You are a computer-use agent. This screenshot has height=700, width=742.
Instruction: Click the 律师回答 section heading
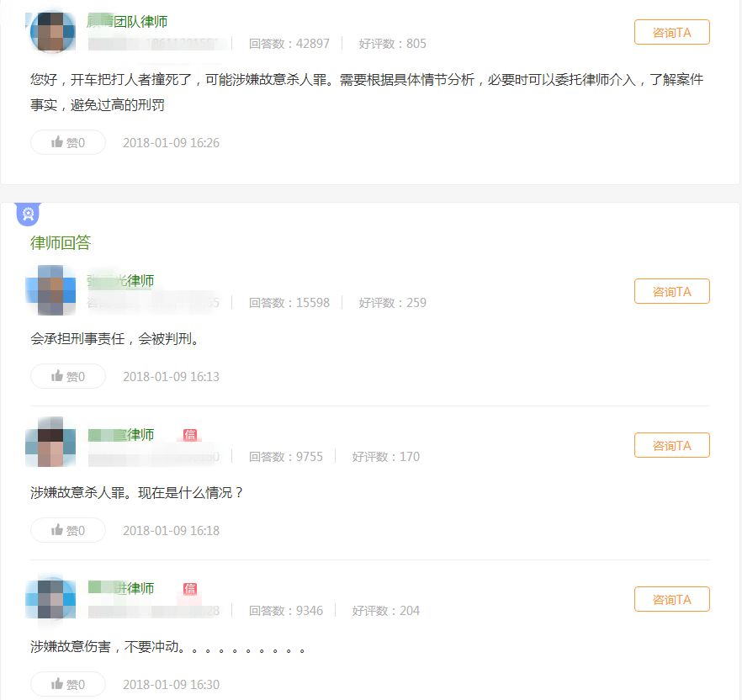pos(61,243)
